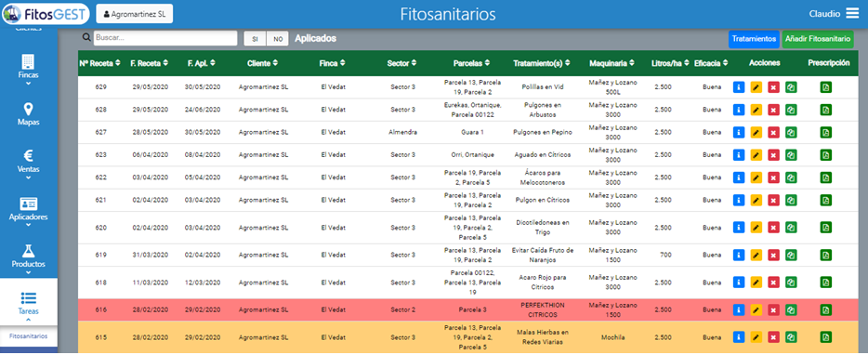The height and width of the screenshot is (355, 868).
Task: Click Añadir Fitosanitario button
Action: point(818,39)
